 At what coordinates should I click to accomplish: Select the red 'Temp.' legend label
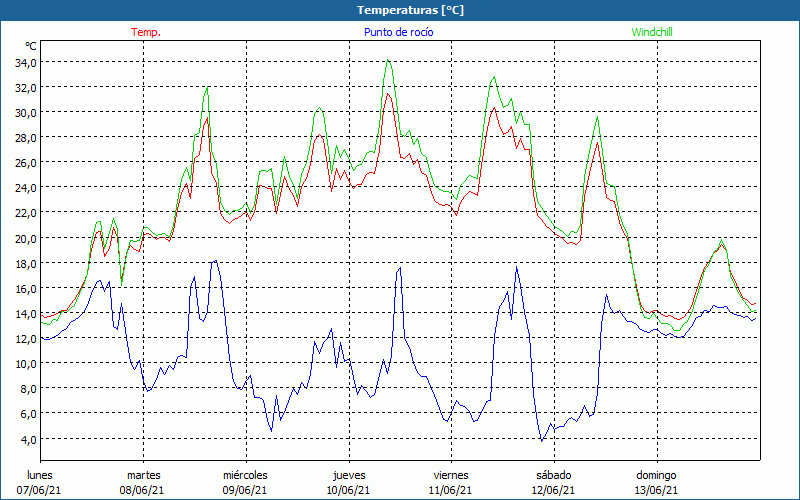(146, 32)
